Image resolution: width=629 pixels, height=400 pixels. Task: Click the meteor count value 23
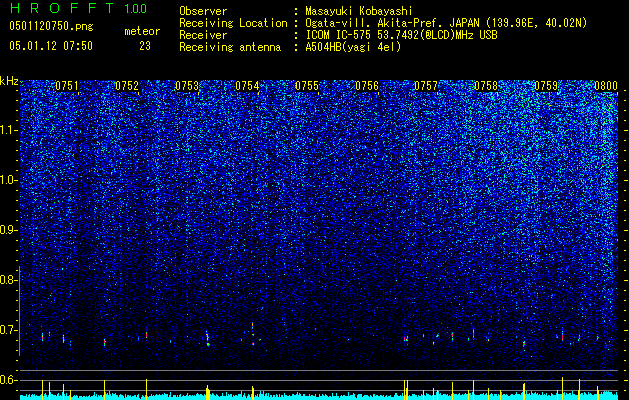[x=145, y=46]
